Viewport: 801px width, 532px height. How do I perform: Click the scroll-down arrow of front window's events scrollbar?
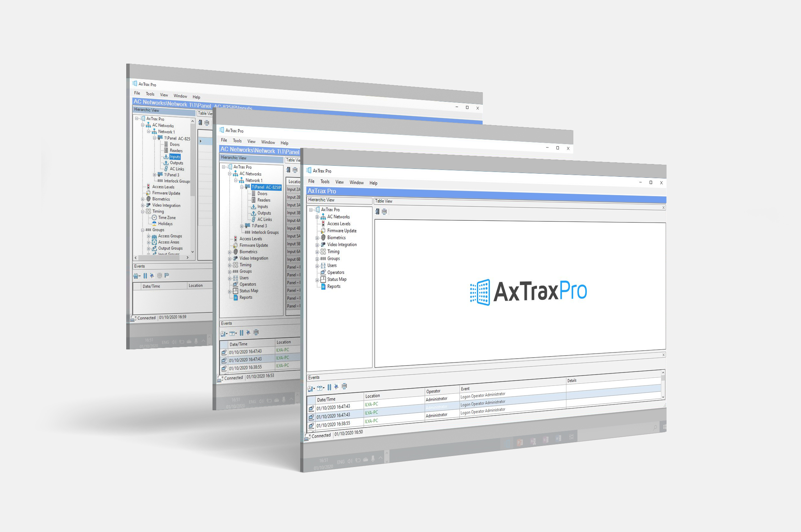663,397
